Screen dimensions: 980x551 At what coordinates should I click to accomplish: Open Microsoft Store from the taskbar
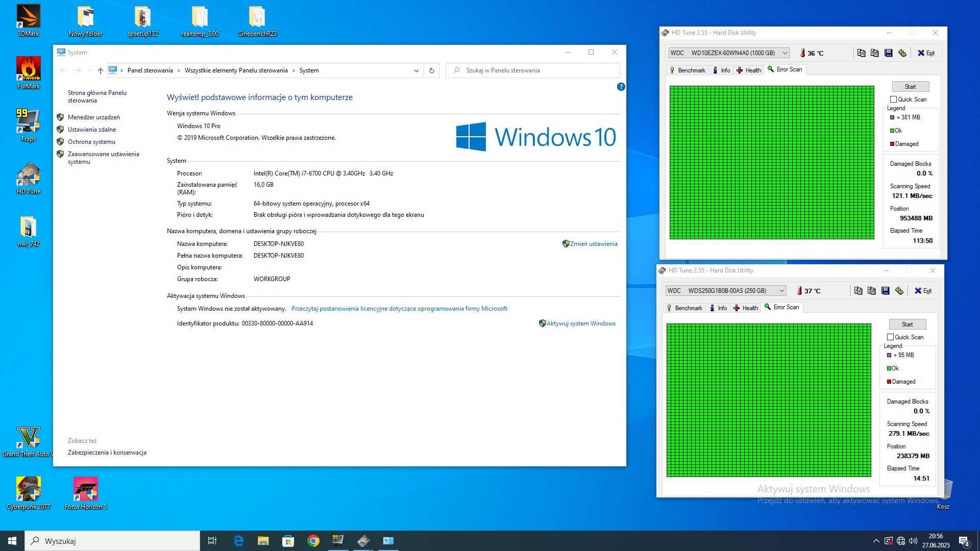click(288, 541)
